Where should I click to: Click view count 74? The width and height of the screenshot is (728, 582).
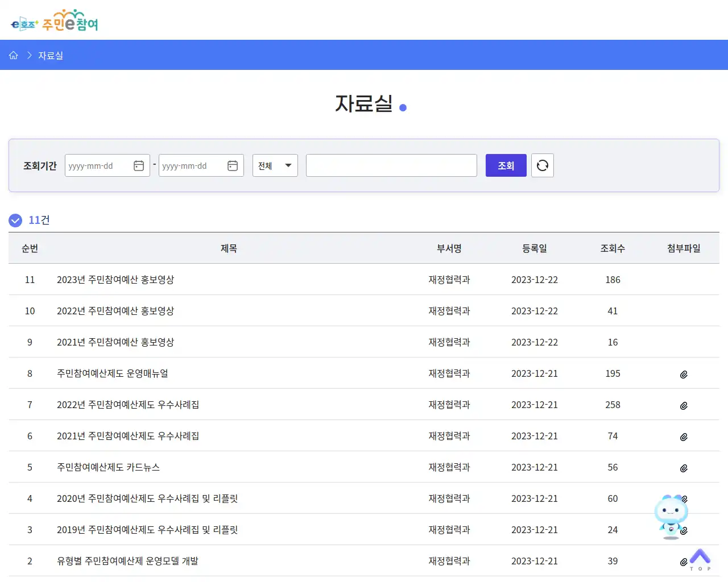613,436
